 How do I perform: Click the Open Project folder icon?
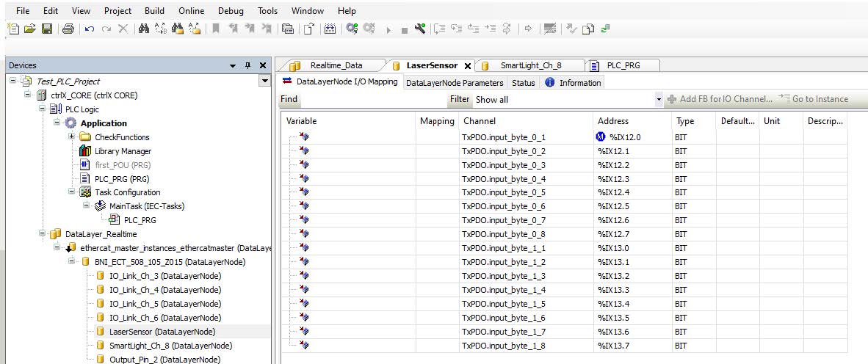pyautogui.click(x=29, y=29)
